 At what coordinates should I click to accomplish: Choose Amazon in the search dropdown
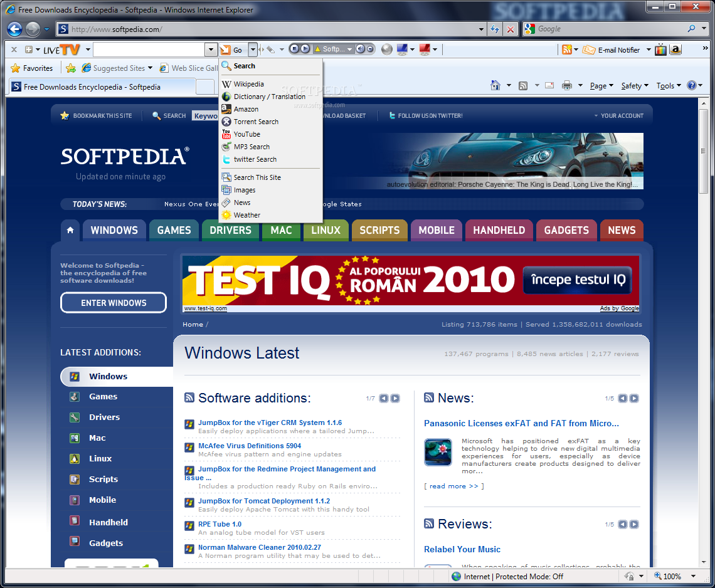pyautogui.click(x=270, y=109)
